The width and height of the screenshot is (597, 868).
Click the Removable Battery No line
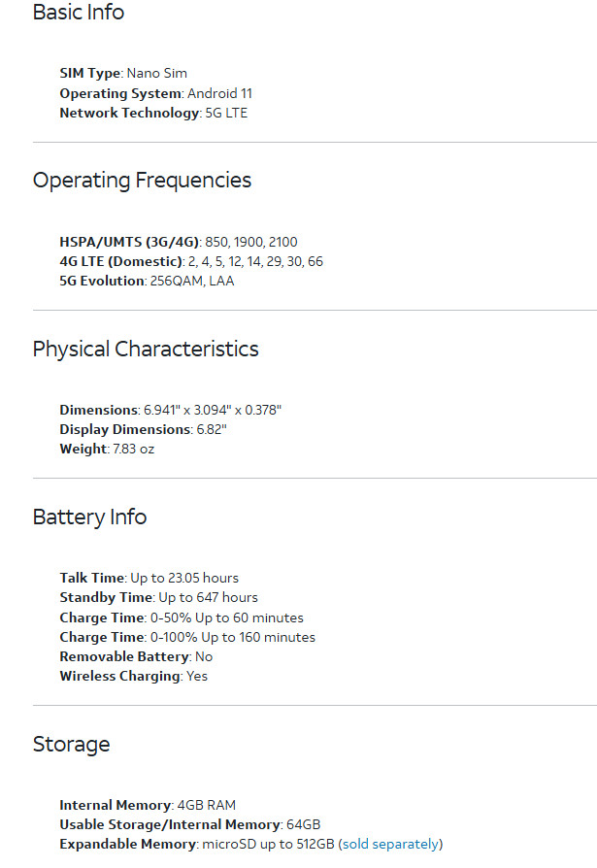[136, 656]
